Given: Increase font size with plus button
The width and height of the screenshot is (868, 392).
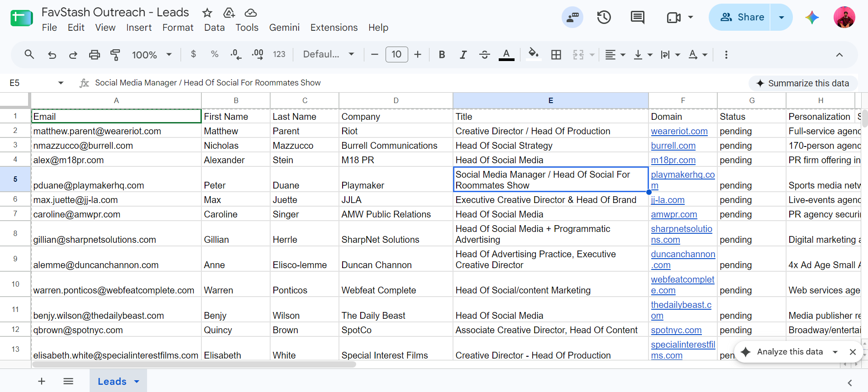Looking at the screenshot, I should [418, 54].
